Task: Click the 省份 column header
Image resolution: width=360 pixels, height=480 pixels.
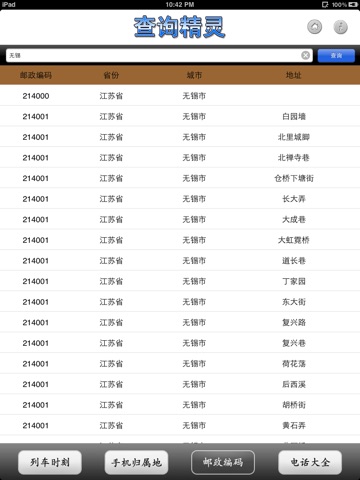Action: (111, 75)
